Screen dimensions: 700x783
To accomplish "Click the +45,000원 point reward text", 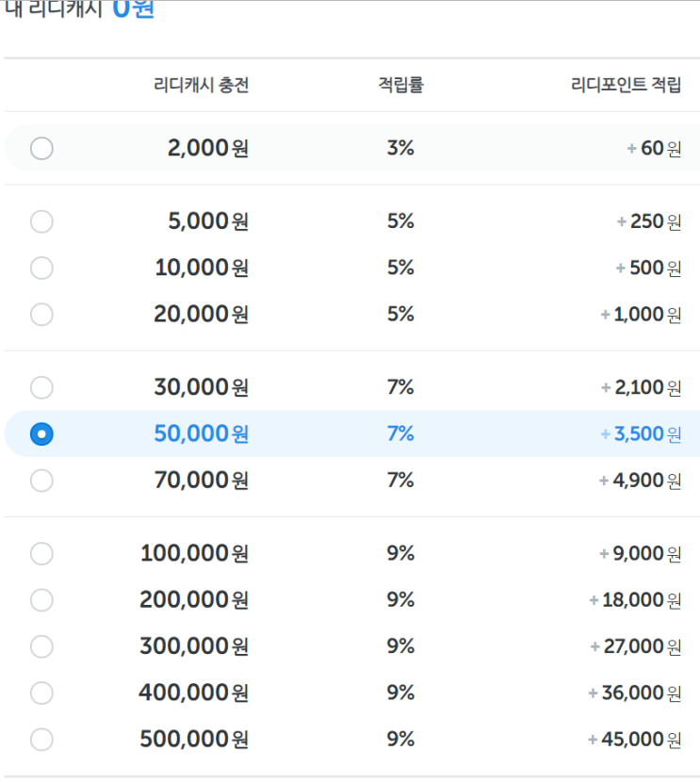I will pyautogui.click(x=635, y=740).
